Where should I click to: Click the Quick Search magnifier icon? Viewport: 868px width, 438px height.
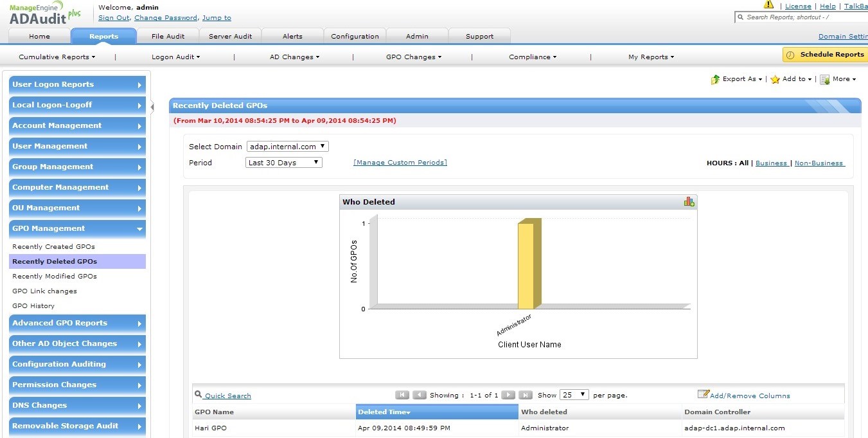point(199,395)
